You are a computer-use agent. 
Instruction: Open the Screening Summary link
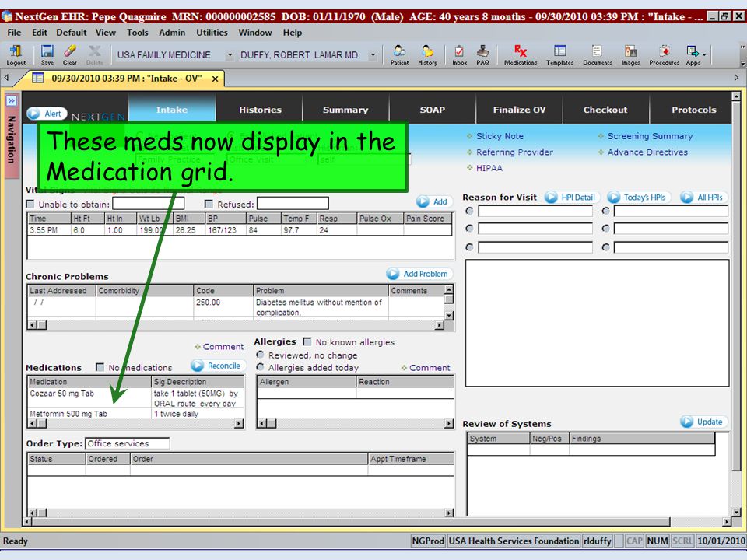(x=650, y=136)
